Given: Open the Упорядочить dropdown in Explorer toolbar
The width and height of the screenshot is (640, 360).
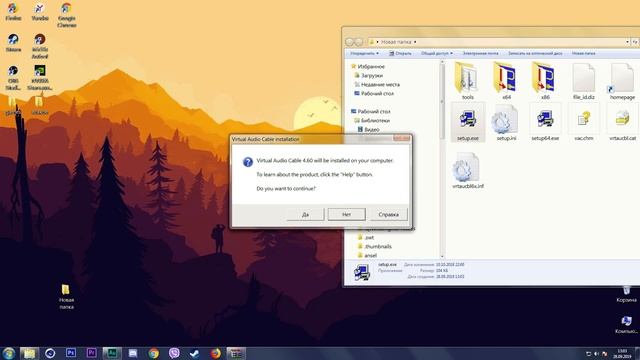Looking at the screenshot, I should click(x=364, y=53).
